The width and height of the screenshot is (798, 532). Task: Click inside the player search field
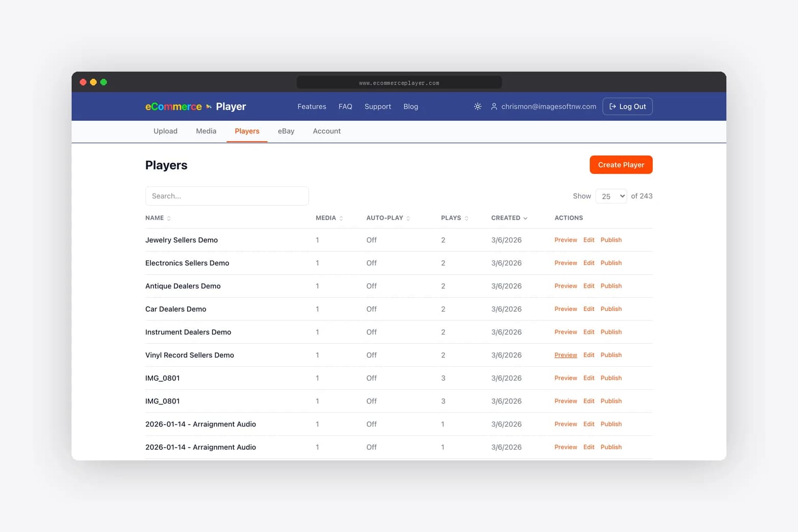click(227, 196)
